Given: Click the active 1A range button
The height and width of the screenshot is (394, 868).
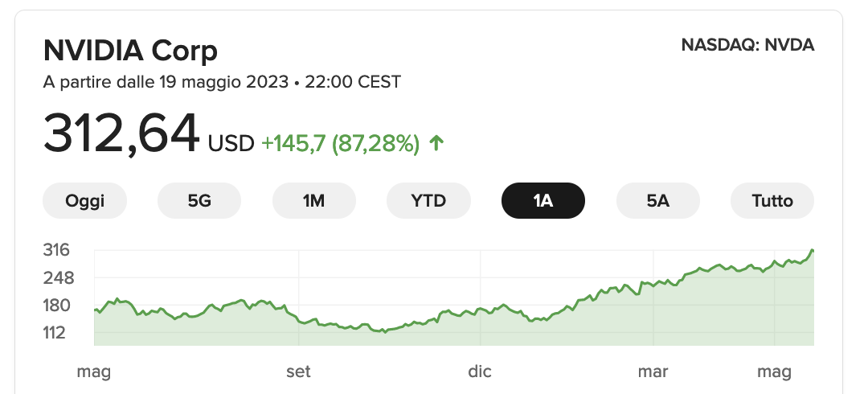Looking at the screenshot, I should tap(543, 200).
